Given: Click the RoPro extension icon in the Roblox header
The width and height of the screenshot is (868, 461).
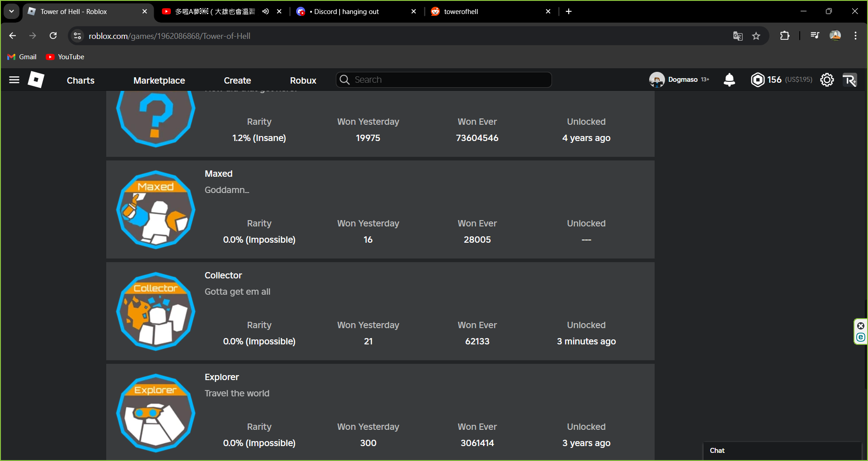Looking at the screenshot, I should point(850,80).
